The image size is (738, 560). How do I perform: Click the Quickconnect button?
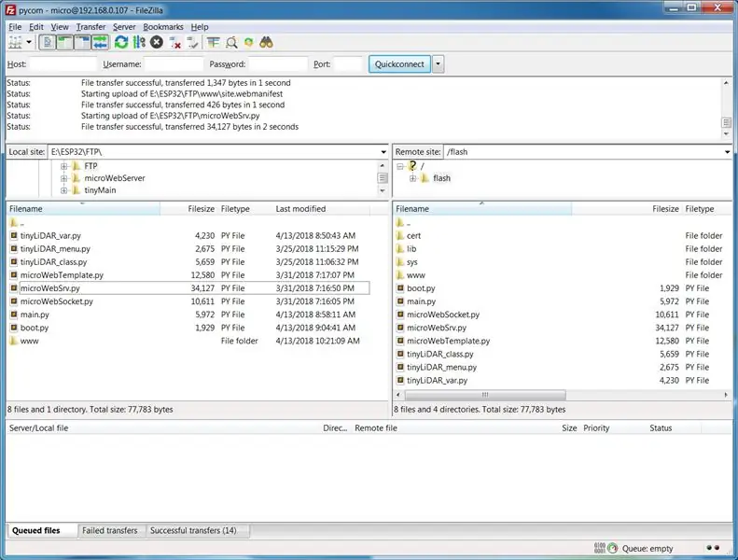pyautogui.click(x=399, y=64)
